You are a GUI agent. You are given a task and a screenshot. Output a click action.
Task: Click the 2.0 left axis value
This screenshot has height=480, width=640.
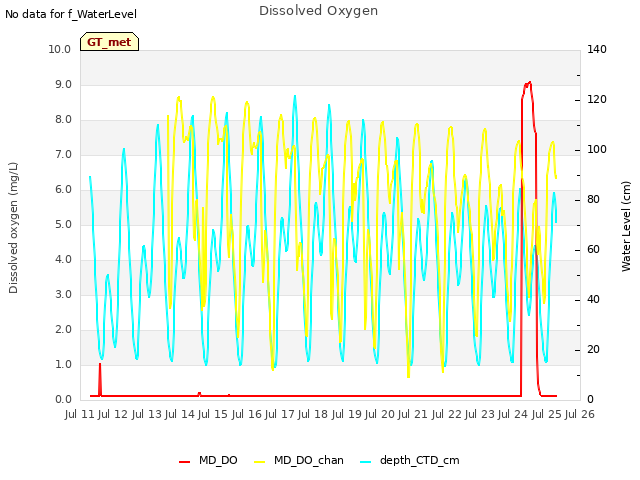click(x=63, y=329)
